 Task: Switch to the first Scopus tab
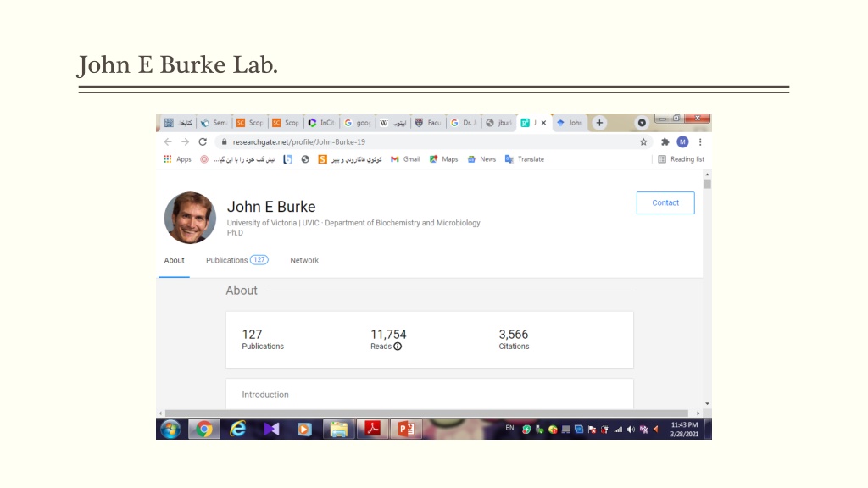click(250, 123)
